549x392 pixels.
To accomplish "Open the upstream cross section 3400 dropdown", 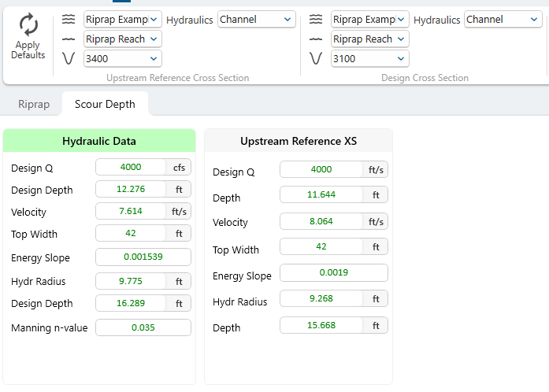I will point(123,58).
